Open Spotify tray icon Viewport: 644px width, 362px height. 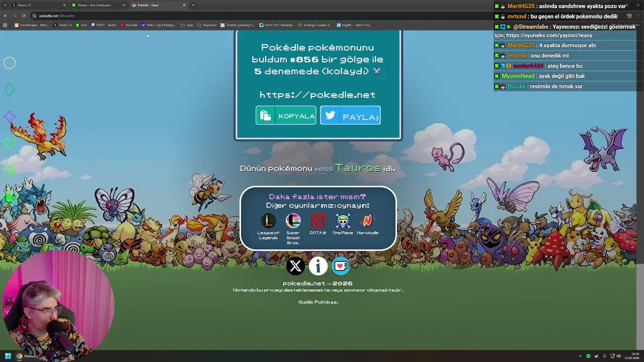[x=588, y=356]
